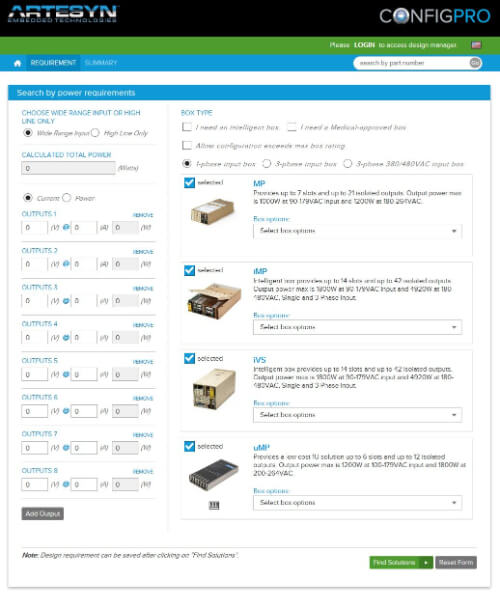Open the uMP box options dropdown

tap(357, 503)
